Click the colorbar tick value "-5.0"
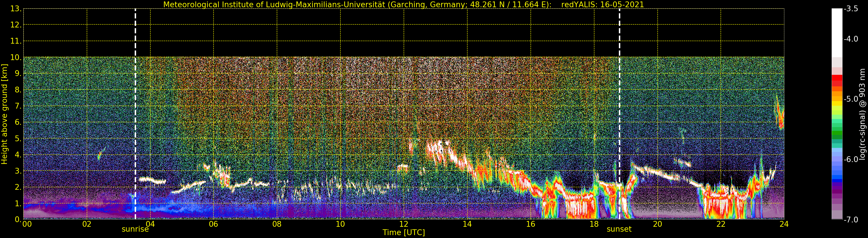The image size is (868, 238). [x=851, y=99]
